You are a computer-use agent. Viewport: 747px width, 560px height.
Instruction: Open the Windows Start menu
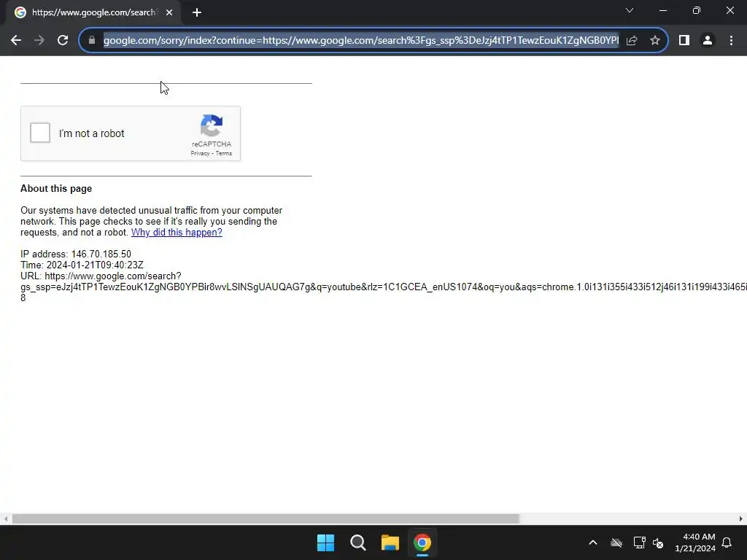pyautogui.click(x=326, y=542)
